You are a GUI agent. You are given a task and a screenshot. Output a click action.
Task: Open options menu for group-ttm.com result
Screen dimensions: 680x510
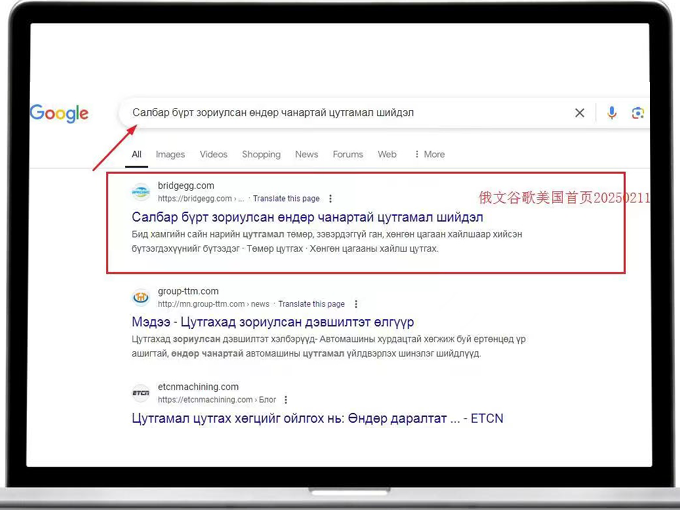click(356, 304)
